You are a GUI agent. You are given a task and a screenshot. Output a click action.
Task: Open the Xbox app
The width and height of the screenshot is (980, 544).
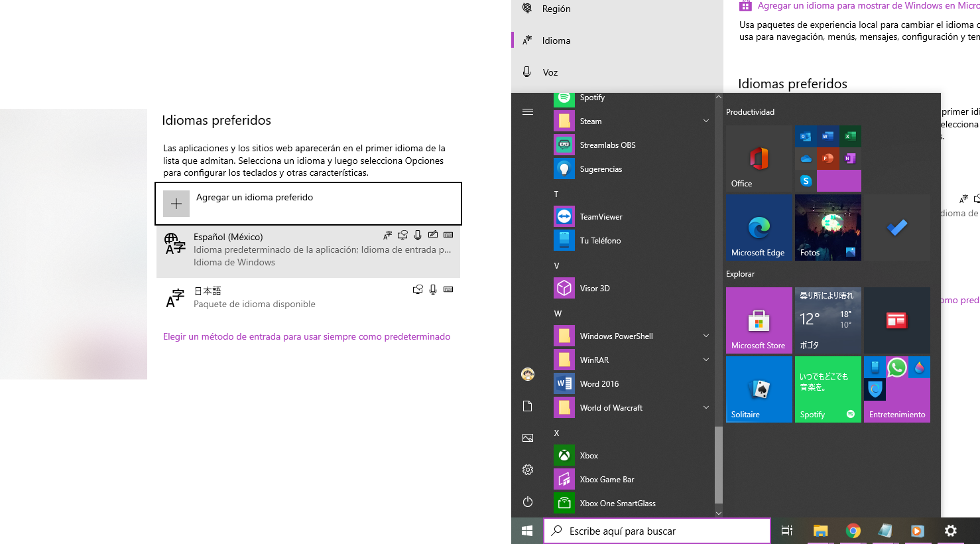633,456
